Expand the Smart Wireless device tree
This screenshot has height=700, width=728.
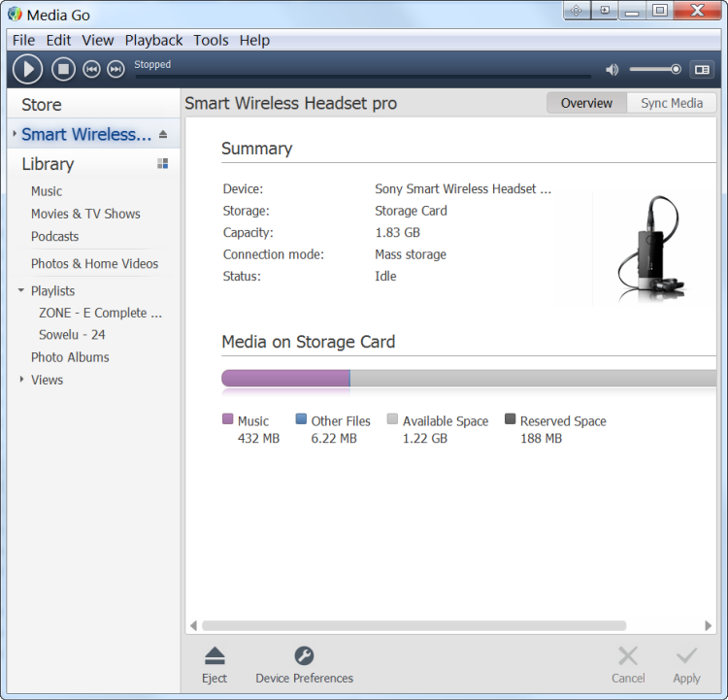pyautogui.click(x=15, y=134)
